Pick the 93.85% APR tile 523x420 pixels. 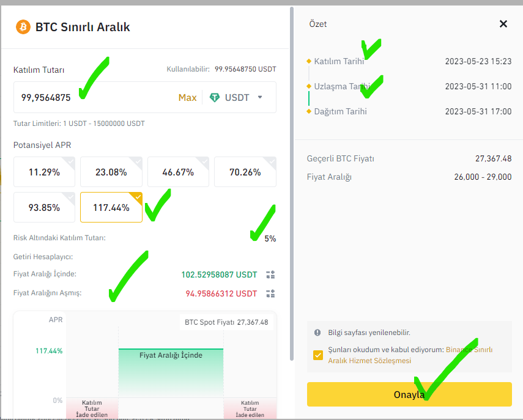coord(44,208)
